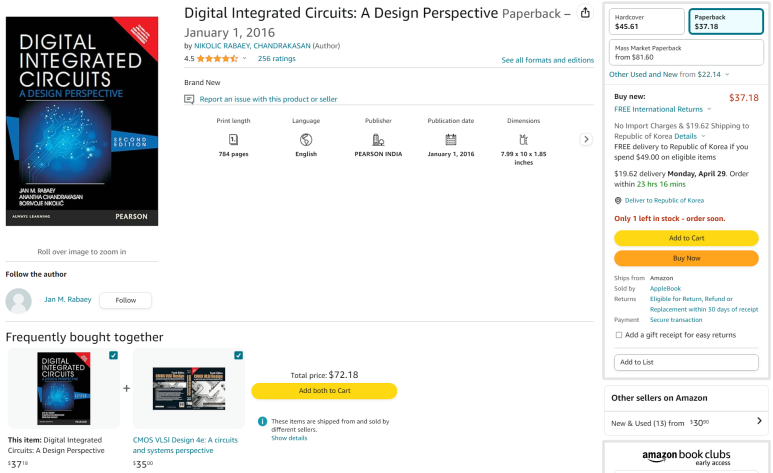Click the star rating graphic
The width and height of the screenshot is (773, 473).
click(x=217, y=59)
